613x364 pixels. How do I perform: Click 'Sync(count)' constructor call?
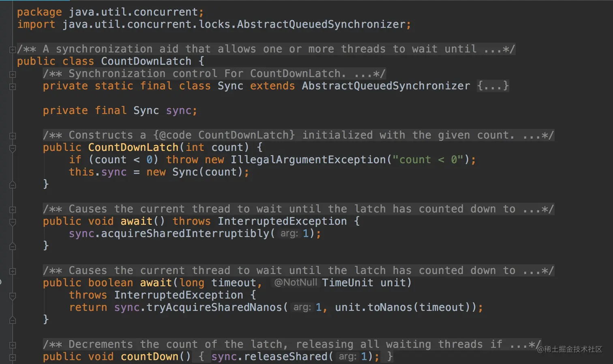pyautogui.click(x=208, y=172)
